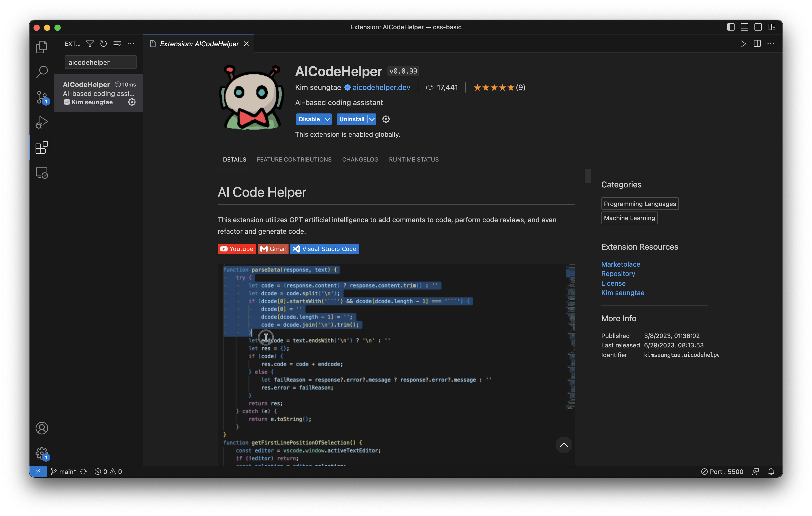
Task: Refresh the extensions list
Action: pyautogui.click(x=103, y=43)
